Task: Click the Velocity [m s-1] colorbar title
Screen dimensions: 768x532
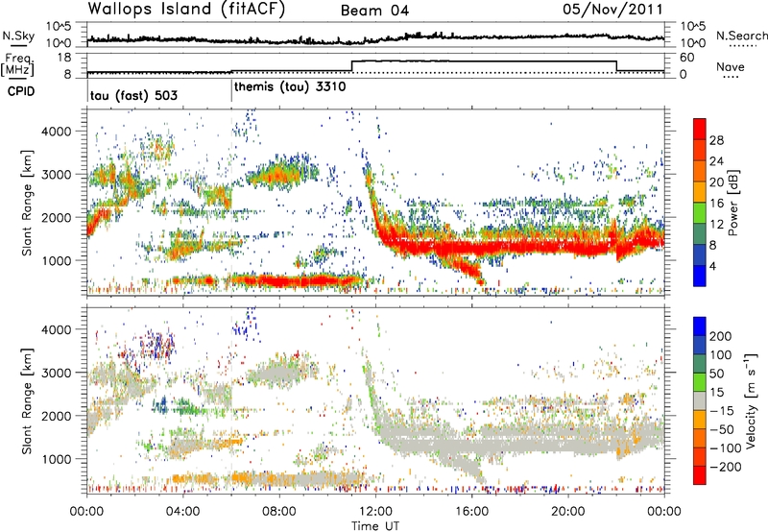Action: pos(751,400)
